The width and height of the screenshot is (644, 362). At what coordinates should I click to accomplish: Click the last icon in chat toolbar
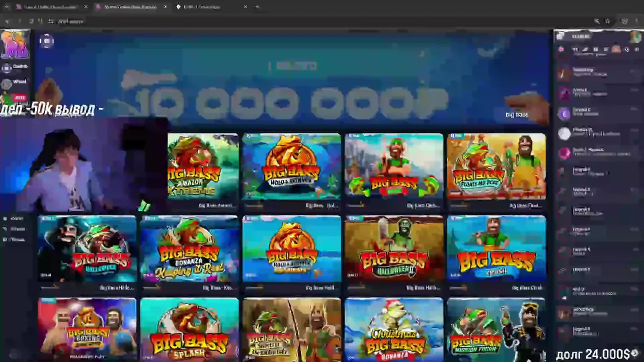coord(637,49)
